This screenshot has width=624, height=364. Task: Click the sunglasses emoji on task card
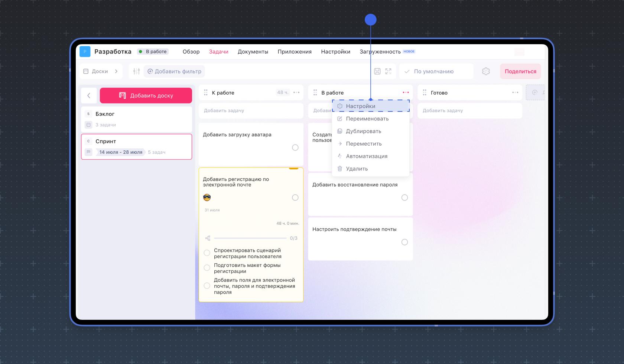click(x=207, y=198)
